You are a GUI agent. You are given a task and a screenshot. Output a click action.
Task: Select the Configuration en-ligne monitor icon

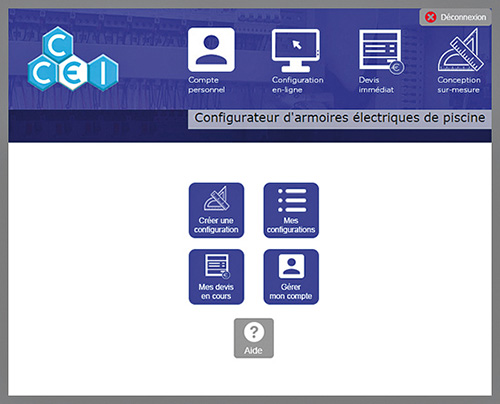tap(296, 50)
